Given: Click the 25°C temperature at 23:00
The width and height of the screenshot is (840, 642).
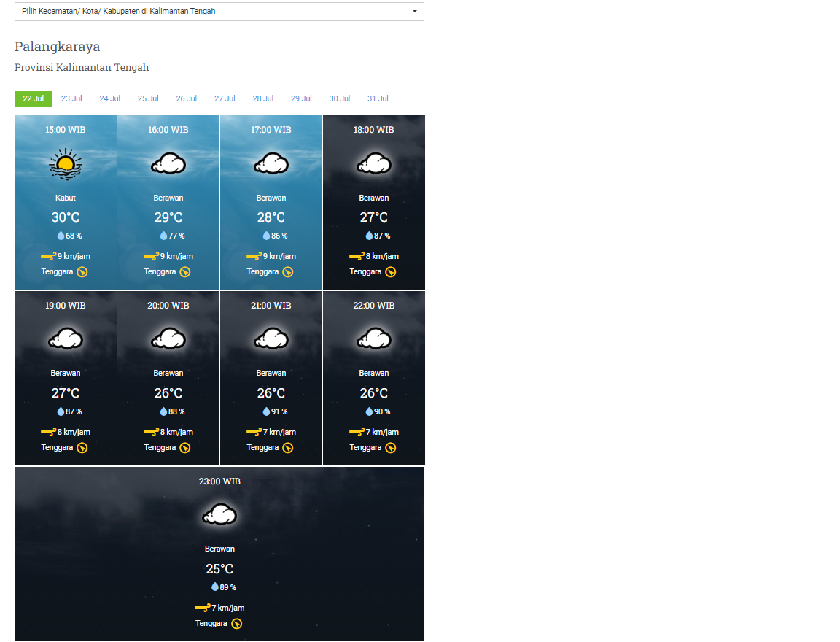Looking at the screenshot, I should [x=219, y=569].
